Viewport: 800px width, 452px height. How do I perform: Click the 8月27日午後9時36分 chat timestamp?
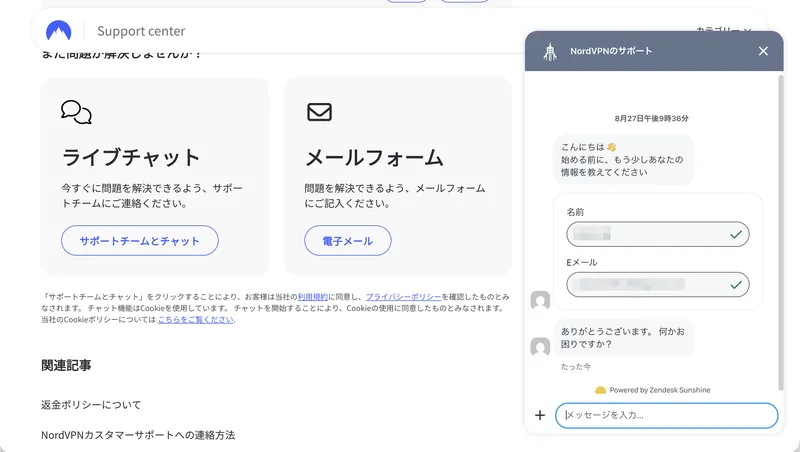click(x=652, y=118)
